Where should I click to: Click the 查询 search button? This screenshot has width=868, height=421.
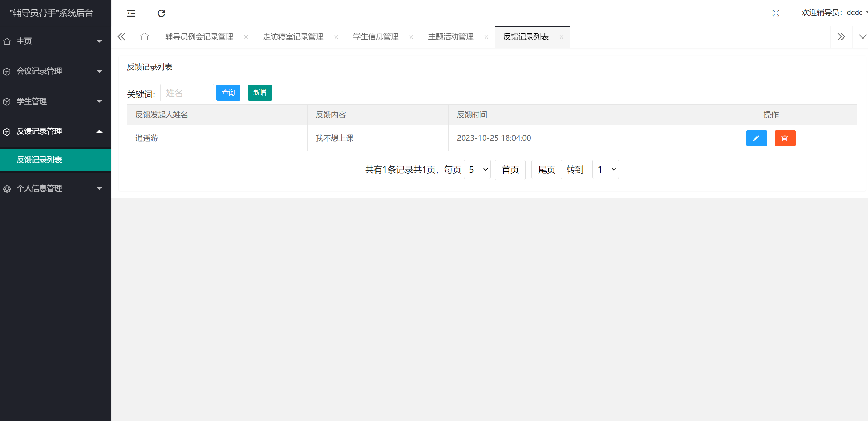(x=228, y=93)
